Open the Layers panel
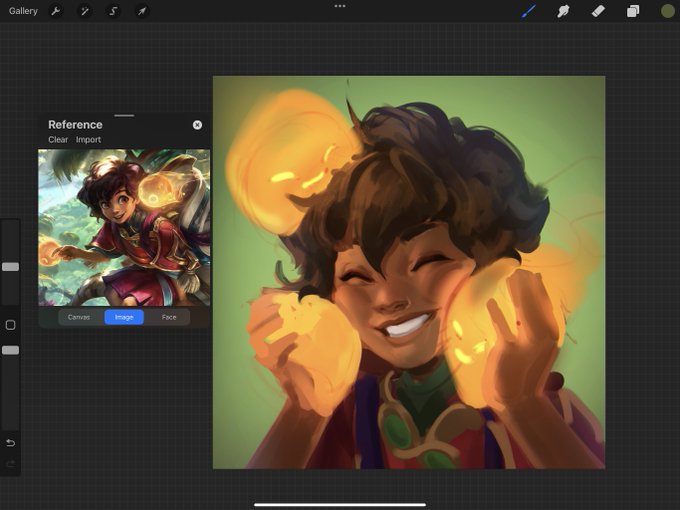 [633, 11]
